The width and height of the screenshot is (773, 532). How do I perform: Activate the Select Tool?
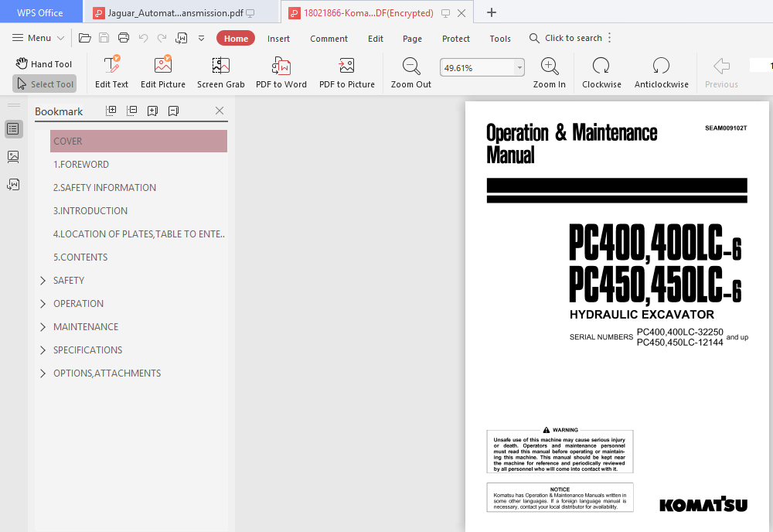44,84
